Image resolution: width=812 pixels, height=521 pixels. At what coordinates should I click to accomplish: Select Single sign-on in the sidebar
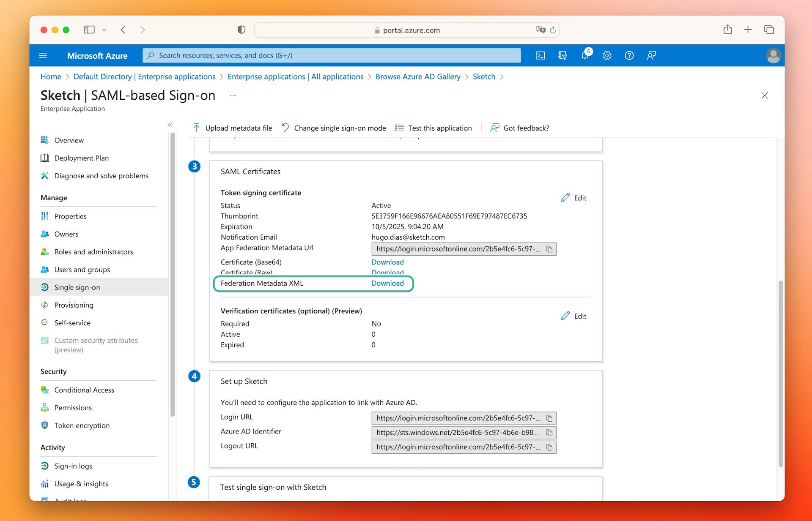click(x=99, y=287)
